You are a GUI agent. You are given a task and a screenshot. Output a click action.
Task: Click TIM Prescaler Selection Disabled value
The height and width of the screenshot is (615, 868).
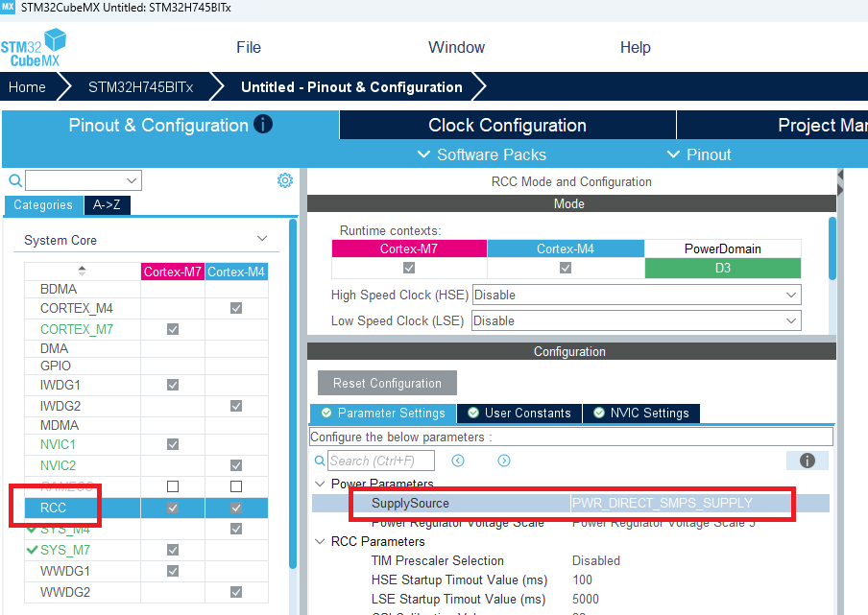pyautogui.click(x=595, y=560)
